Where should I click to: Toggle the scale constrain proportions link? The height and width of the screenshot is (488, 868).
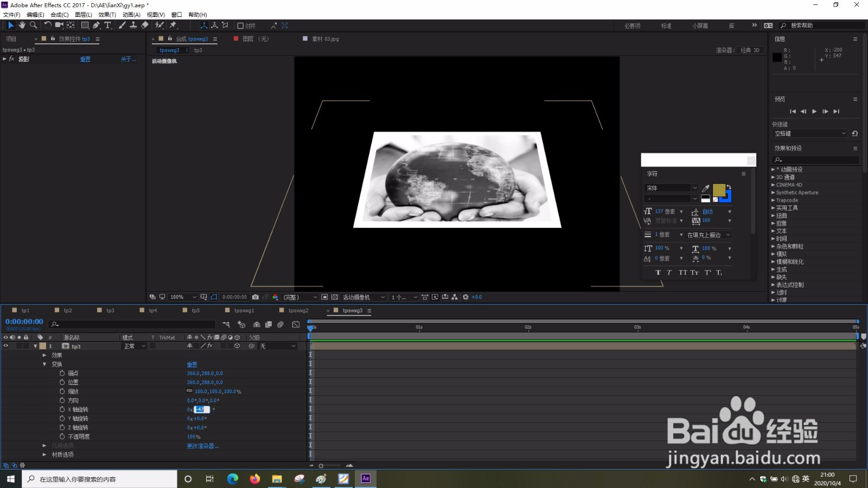pos(189,391)
